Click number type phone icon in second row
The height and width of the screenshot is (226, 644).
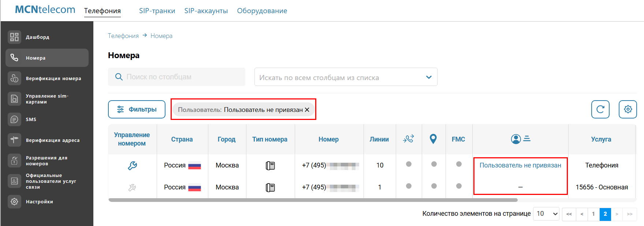(270, 188)
